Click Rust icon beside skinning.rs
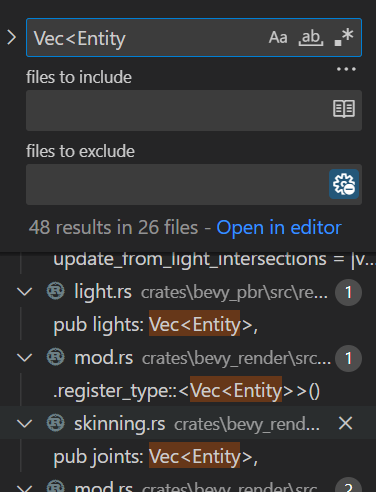This screenshot has width=376, height=492. 55,423
